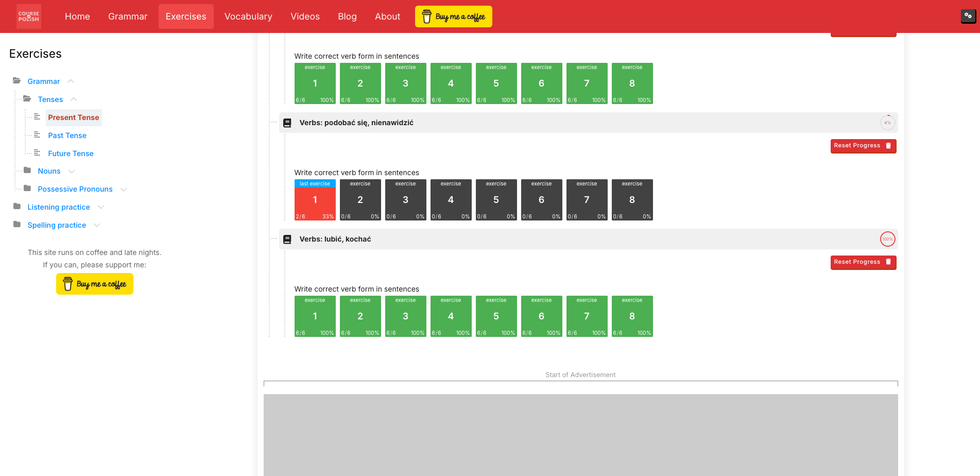Viewport: 980px width, 476px height.
Task: Reset progress for podobać się, nienawidzić
Action: pyautogui.click(x=863, y=146)
